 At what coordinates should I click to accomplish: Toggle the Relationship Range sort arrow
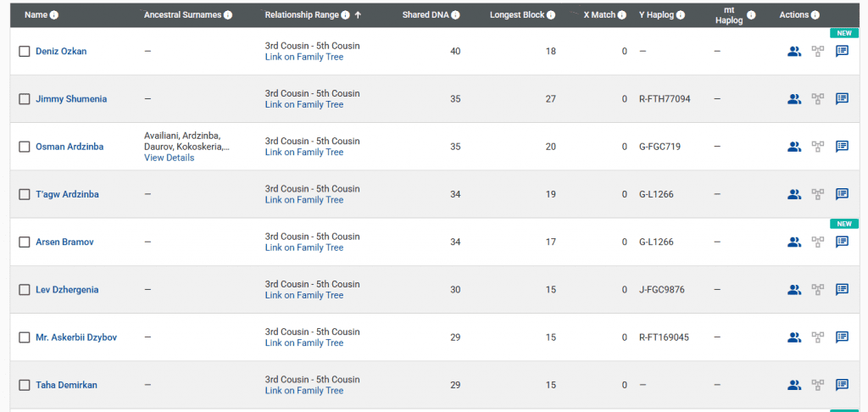click(358, 15)
